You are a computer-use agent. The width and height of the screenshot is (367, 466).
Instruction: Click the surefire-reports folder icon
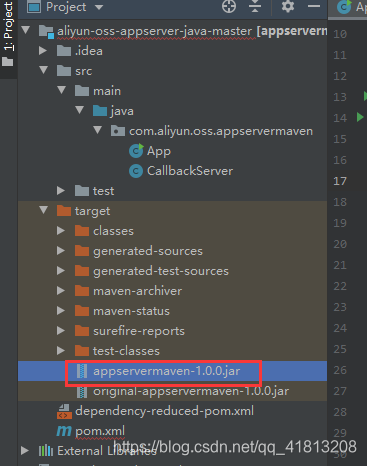pos(82,331)
